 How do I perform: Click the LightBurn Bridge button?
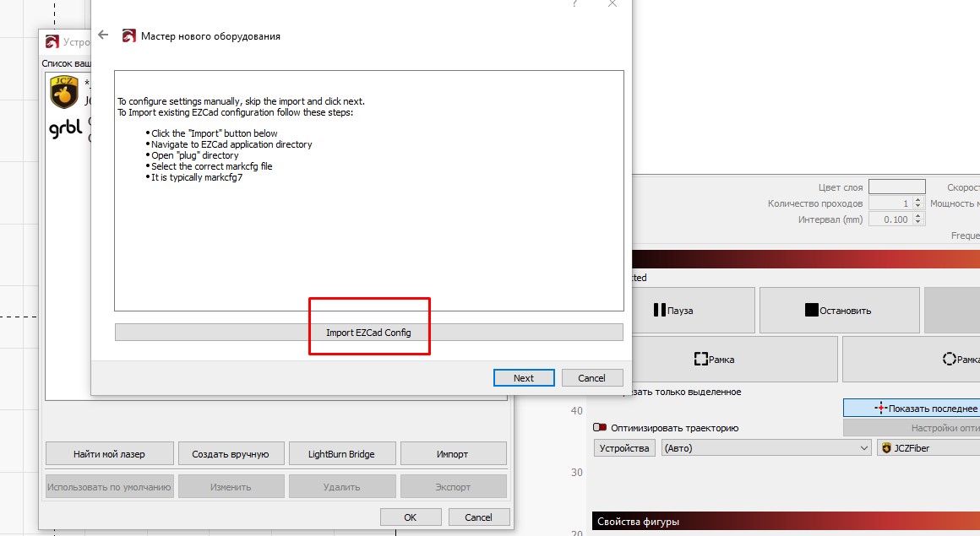coord(341,453)
